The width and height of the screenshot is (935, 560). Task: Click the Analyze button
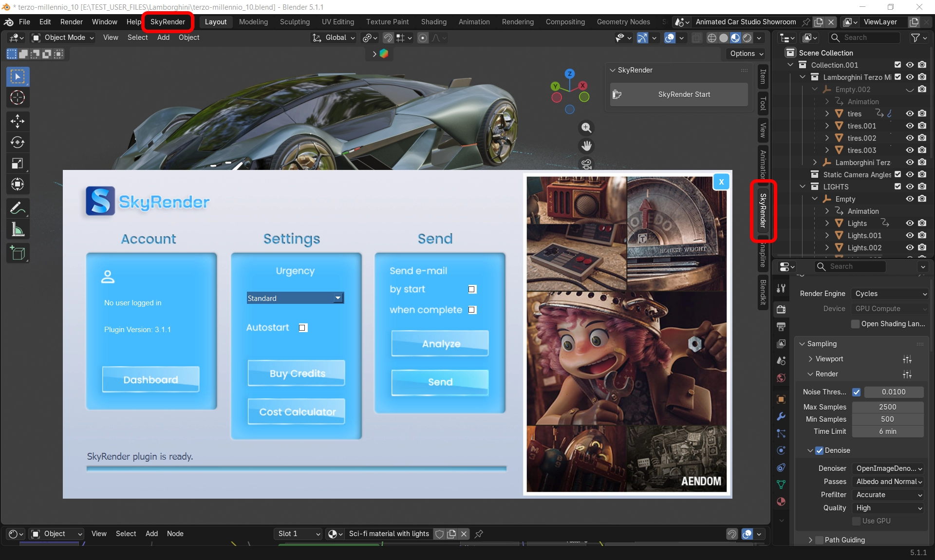click(x=440, y=343)
